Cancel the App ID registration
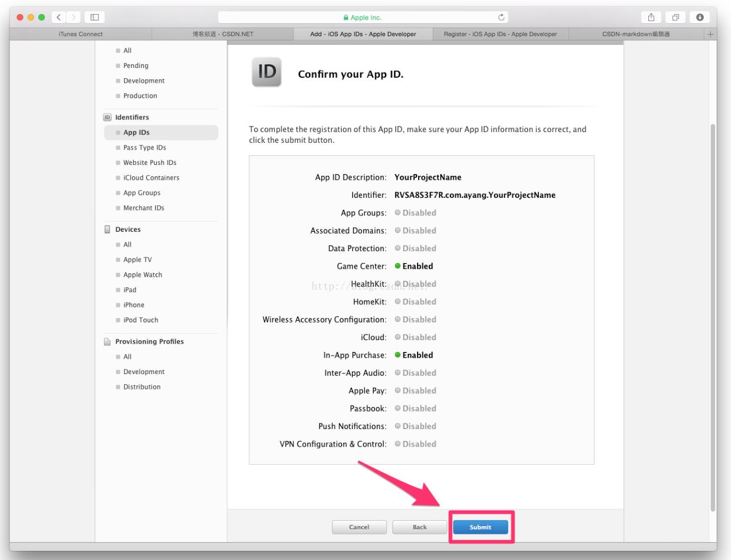Image resolution: width=731 pixels, height=560 pixels. click(359, 527)
